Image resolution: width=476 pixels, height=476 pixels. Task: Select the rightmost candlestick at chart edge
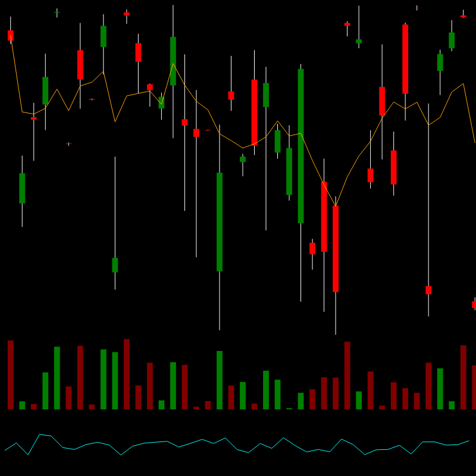coord(474,304)
